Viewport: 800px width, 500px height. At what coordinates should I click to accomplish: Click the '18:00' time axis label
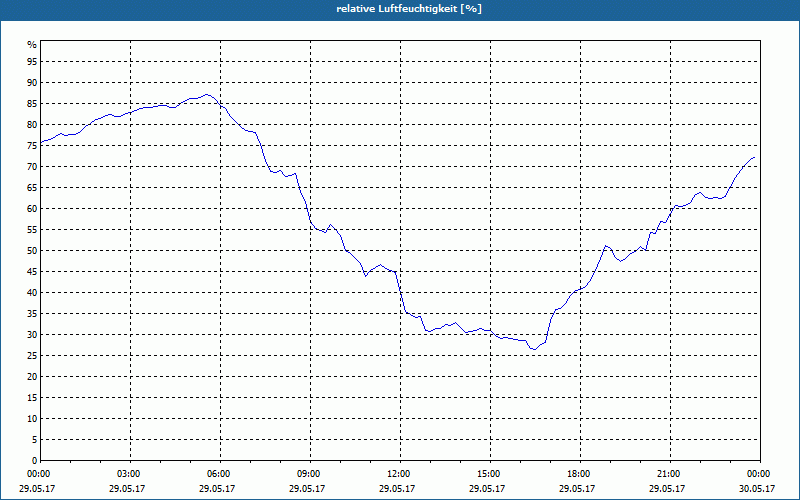tap(580, 474)
